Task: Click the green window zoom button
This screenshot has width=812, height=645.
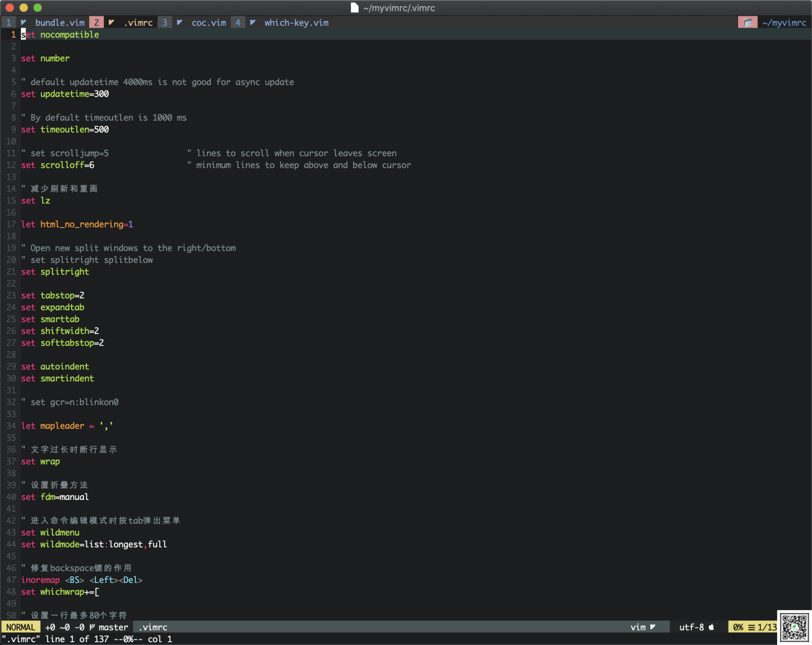Action: click(38, 8)
